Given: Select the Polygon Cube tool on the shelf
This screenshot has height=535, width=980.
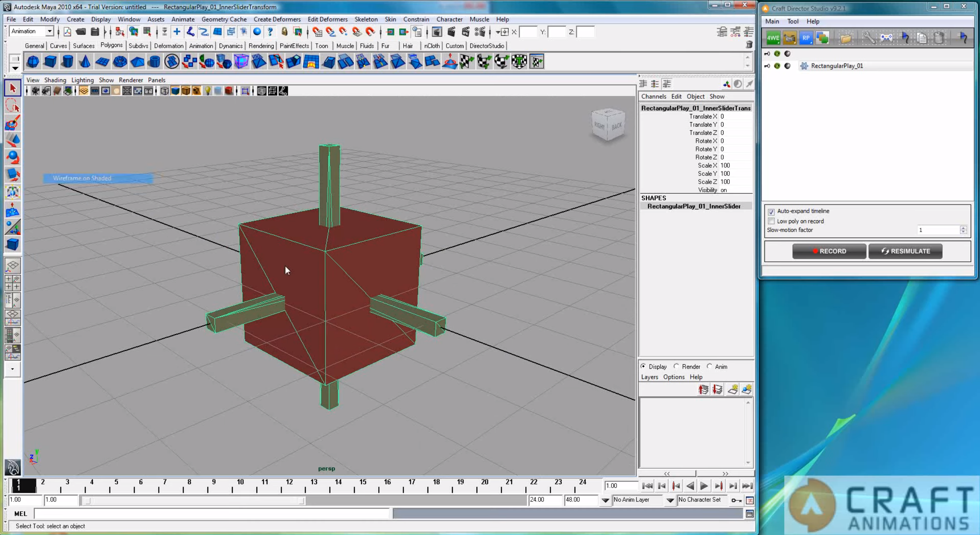Looking at the screenshot, I should pyautogui.click(x=50, y=61).
